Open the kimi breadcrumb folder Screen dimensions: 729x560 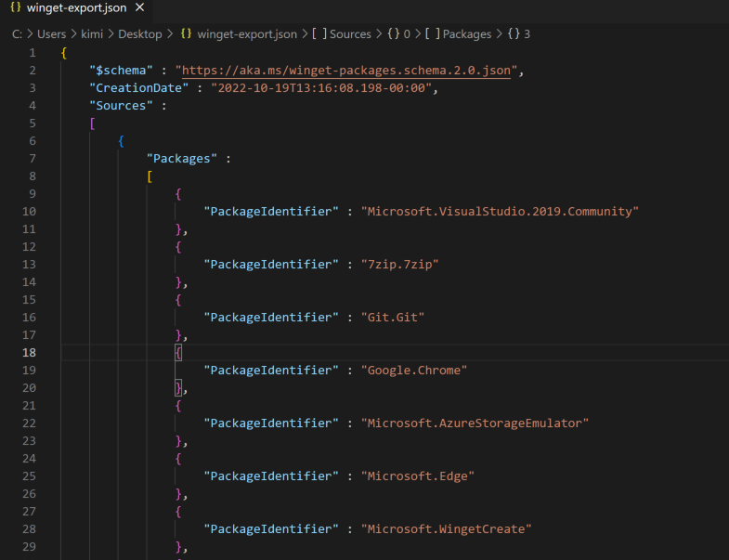[92, 34]
